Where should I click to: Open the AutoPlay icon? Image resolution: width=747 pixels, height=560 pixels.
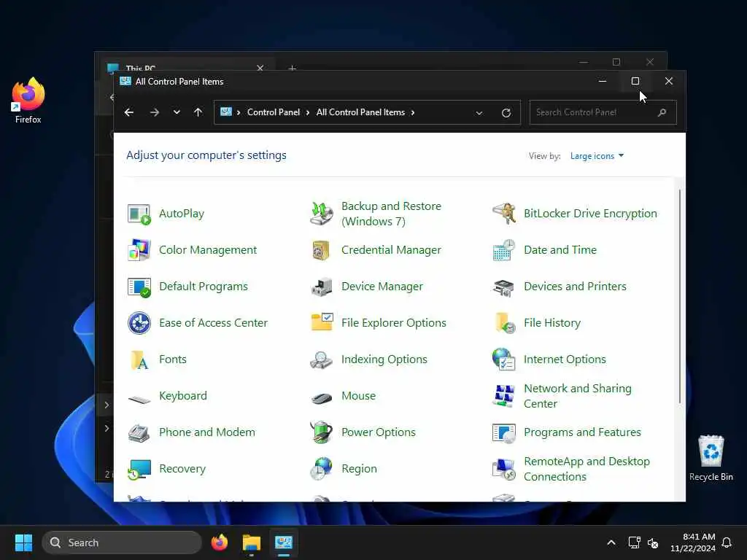[139, 214]
